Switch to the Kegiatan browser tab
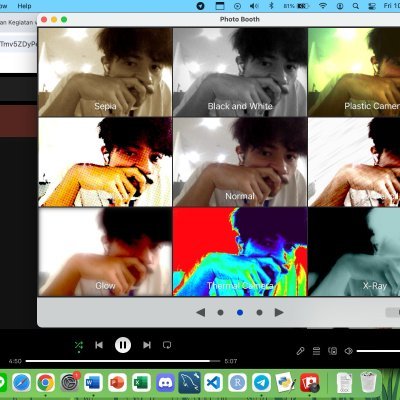 (x=17, y=23)
